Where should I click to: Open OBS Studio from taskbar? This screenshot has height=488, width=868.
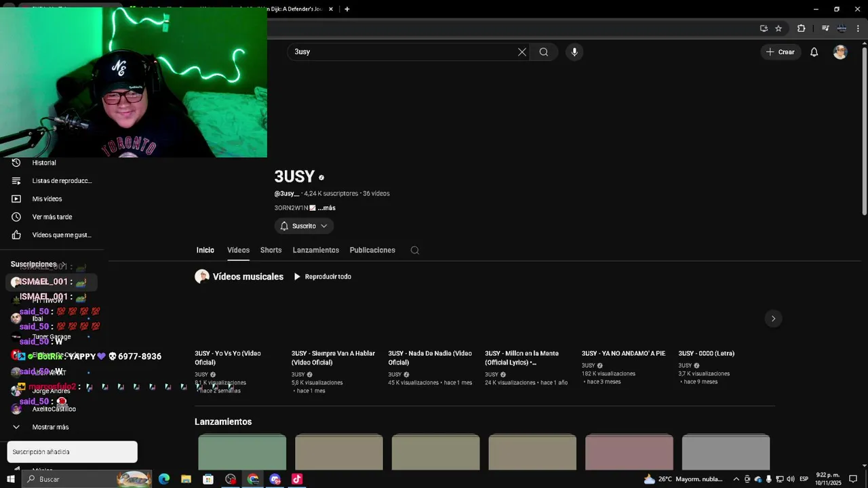tap(231, 479)
